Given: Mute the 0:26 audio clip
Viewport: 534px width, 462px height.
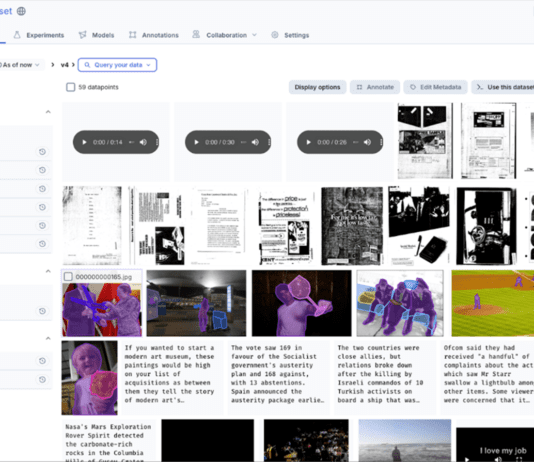Looking at the screenshot, I should 367,142.
